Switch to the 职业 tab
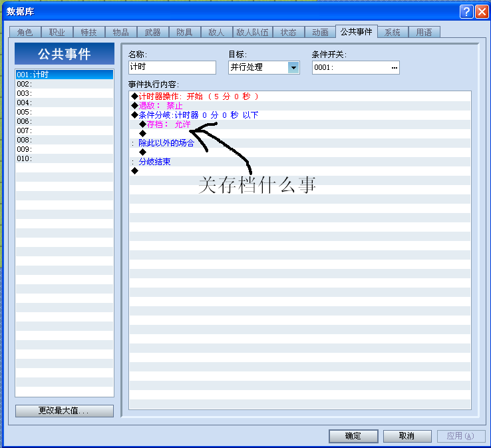Viewport: 491px width, 448px height. click(x=57, y=32)
